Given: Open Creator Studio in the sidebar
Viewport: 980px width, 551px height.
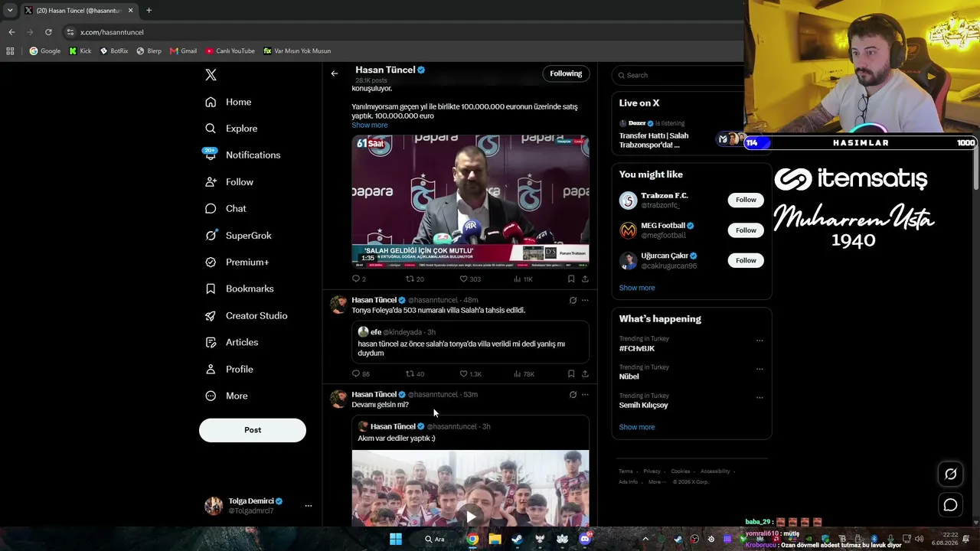Looking at the screenshot, I should tap(247, 315).
